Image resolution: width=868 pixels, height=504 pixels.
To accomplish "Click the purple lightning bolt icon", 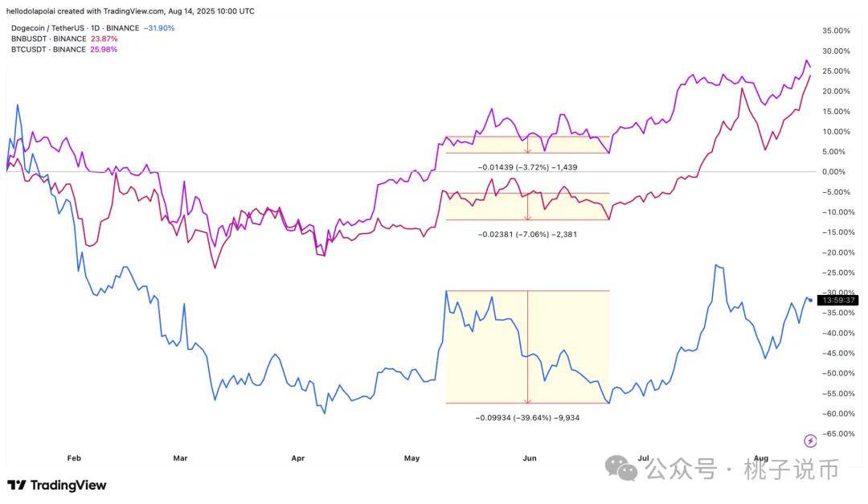I will click(x=810, y=440).
